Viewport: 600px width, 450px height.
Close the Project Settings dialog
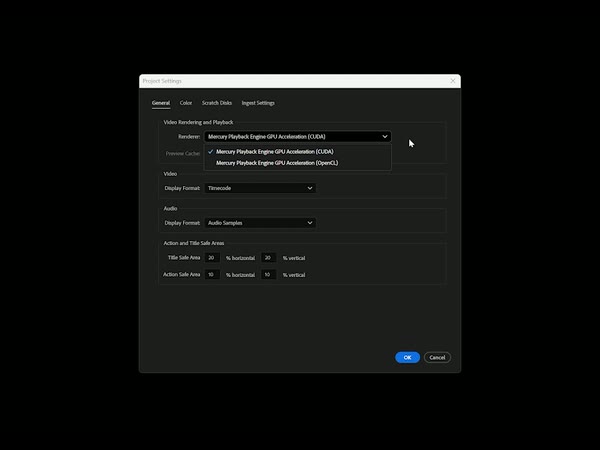coord(453,81)
